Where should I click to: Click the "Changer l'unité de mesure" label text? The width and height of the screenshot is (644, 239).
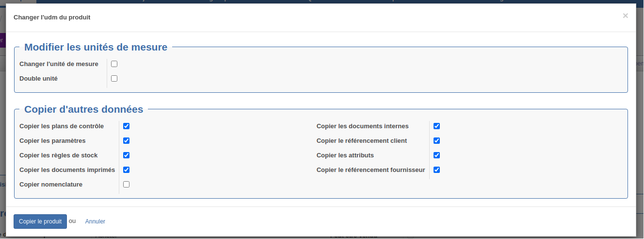pyautogui.click(x=59, y=64)
